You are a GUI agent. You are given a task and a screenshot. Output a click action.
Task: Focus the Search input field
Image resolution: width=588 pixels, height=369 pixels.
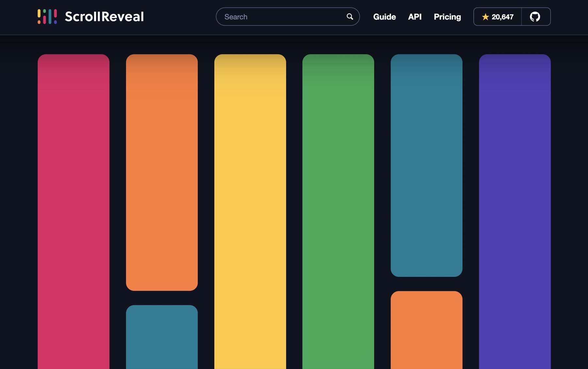click(x=281, y=17)
